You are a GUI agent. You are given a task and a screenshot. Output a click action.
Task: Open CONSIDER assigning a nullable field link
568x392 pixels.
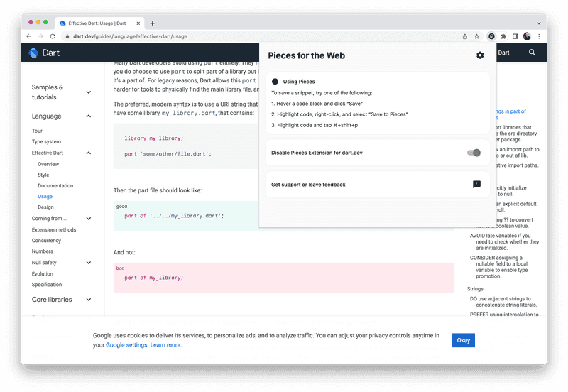click(x=499, y=267)
